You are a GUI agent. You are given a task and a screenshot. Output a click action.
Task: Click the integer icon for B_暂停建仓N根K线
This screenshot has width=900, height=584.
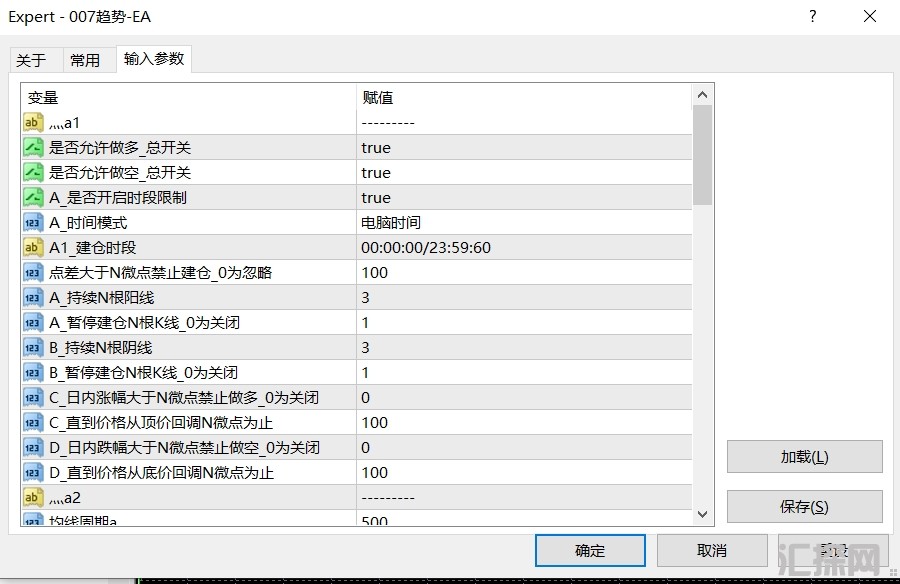pyautogui.click(x=33, y=372)
